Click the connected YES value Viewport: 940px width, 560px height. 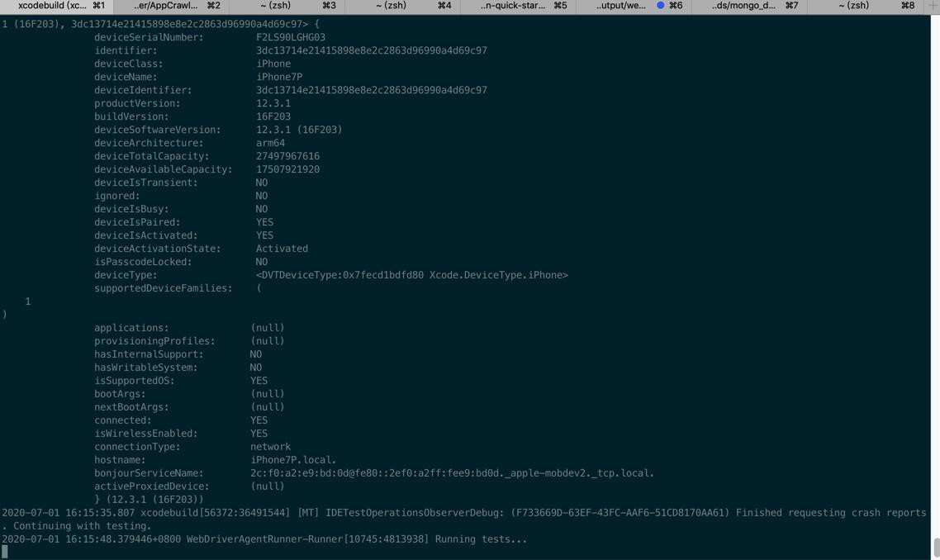coord(259,420)
